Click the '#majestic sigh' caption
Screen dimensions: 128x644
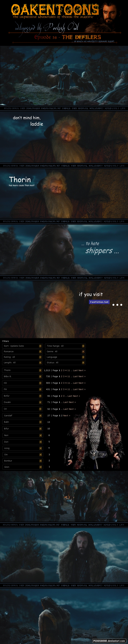click(x=64, y=74)
